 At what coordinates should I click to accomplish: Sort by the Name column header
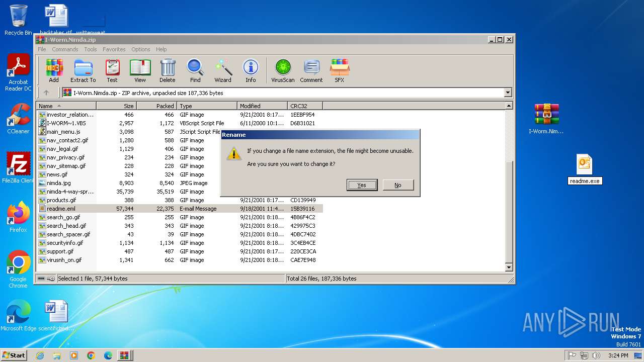click(66, 106)
